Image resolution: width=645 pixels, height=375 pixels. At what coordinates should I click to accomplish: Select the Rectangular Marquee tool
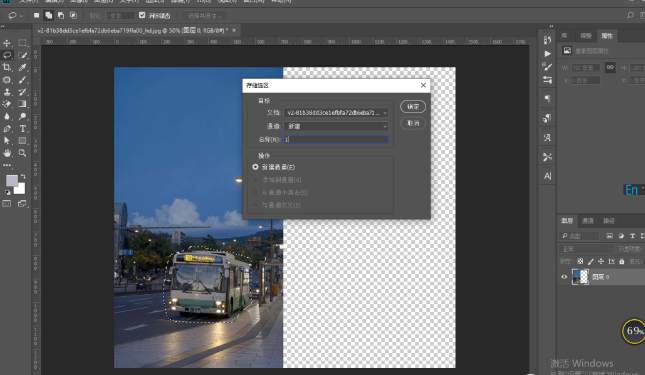coord(23,43)
